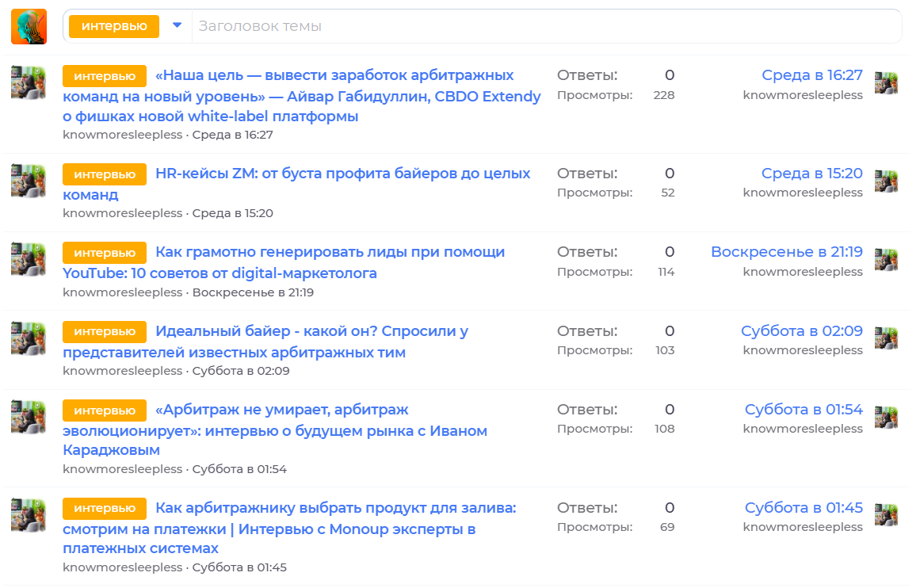Click author name below the Идеальный байер title
Image resolution: width=920 pixels, height=588 pixels.
tap(123, 371)
